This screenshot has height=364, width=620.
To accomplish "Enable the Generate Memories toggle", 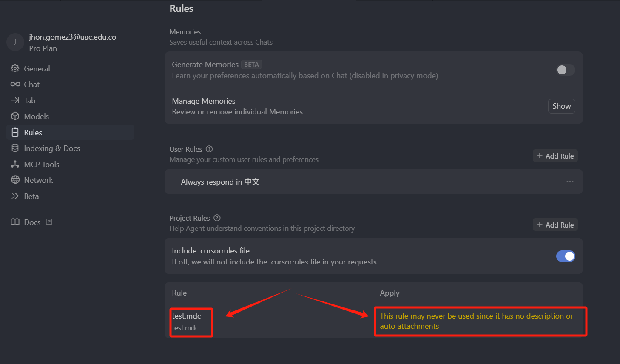I will (566, 70).
